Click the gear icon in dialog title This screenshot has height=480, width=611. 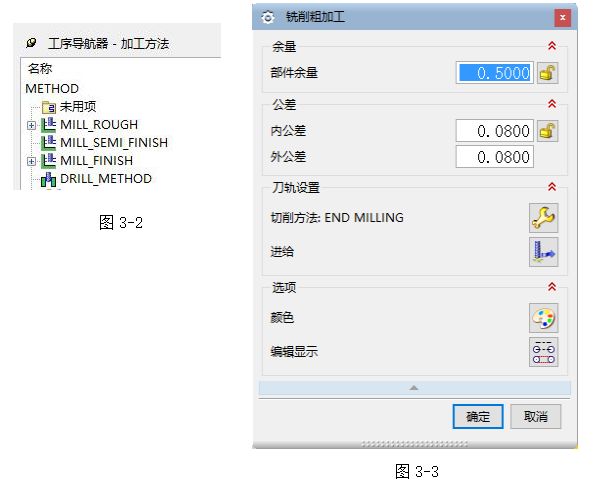point(268,17)
